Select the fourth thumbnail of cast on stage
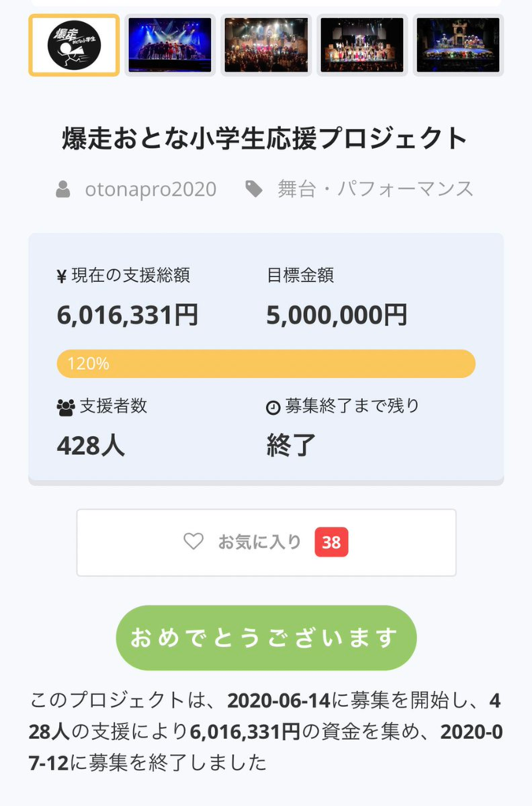532x806 pixels. coord(362,45)
